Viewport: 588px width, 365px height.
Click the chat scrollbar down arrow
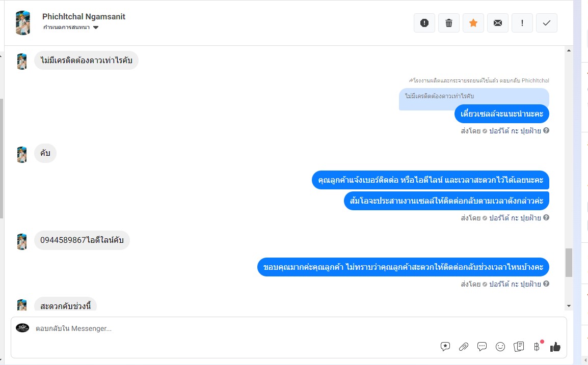point(569,306)
